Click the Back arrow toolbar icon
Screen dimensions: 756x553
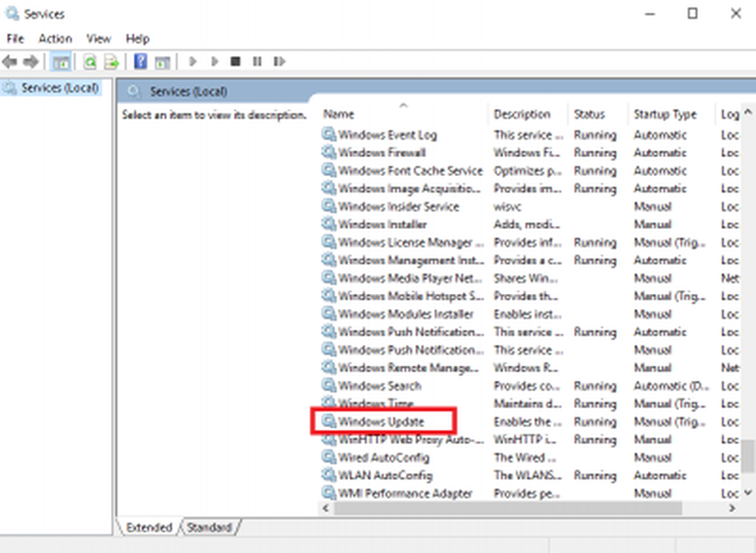(x=10, y=61)
